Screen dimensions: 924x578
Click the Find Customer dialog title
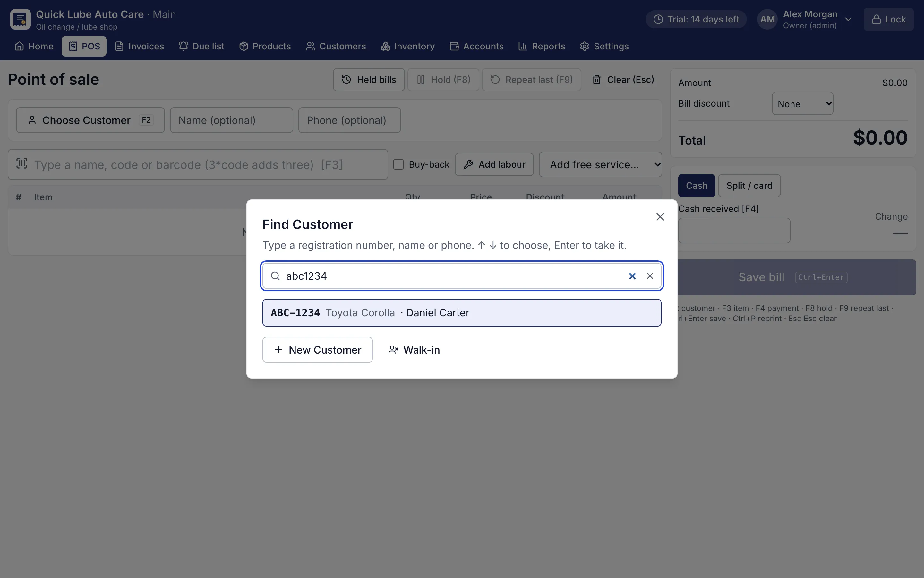click(x=308, y=224)
